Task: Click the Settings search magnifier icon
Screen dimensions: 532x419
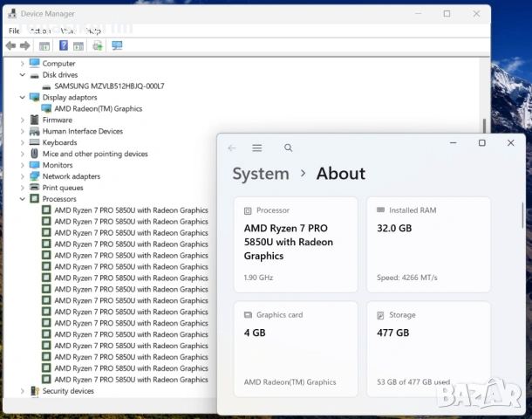Action: click(288, 148)
